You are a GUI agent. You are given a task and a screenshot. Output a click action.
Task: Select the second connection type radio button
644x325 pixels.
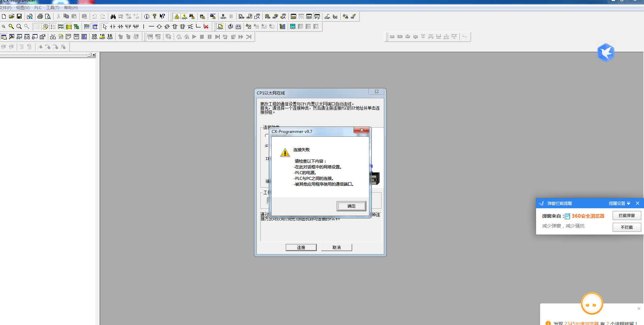[267, 146]
